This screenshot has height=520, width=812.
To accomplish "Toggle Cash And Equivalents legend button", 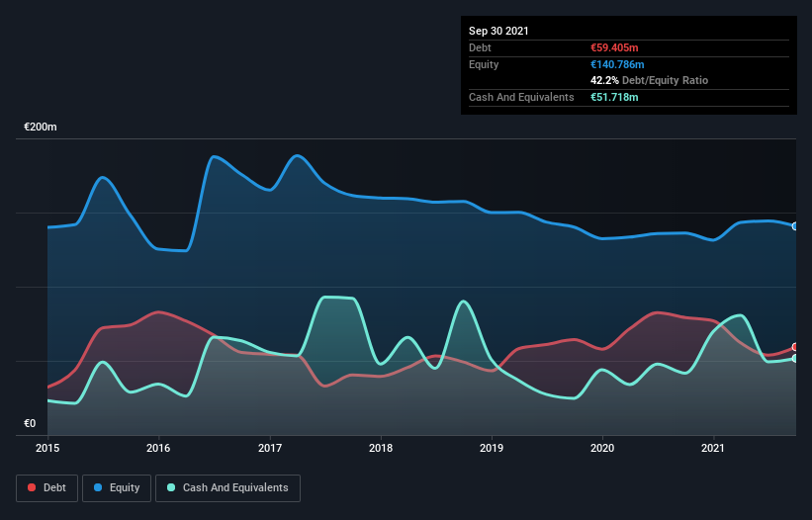I will [x=227, y=488].
